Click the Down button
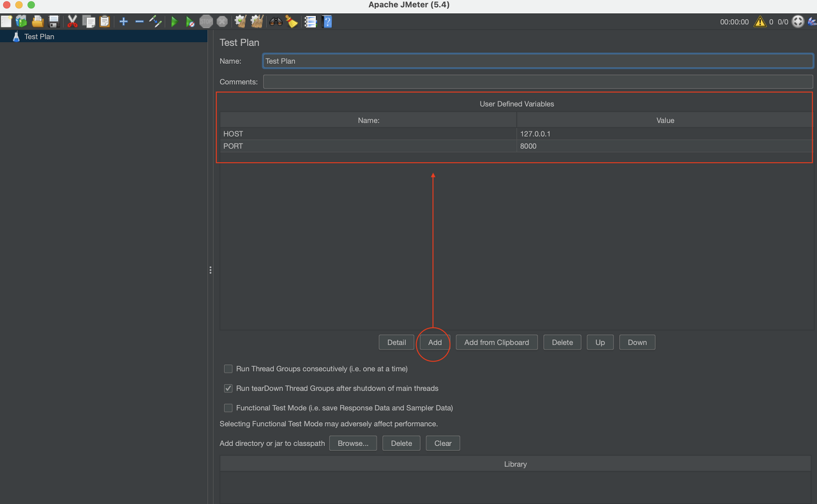Viewport: 817px width, 504px height. pyautogui.click(x=637, y=343)
